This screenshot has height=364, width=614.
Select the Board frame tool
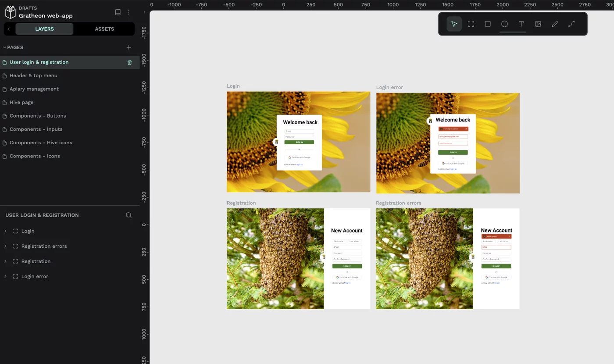[471, 24]
